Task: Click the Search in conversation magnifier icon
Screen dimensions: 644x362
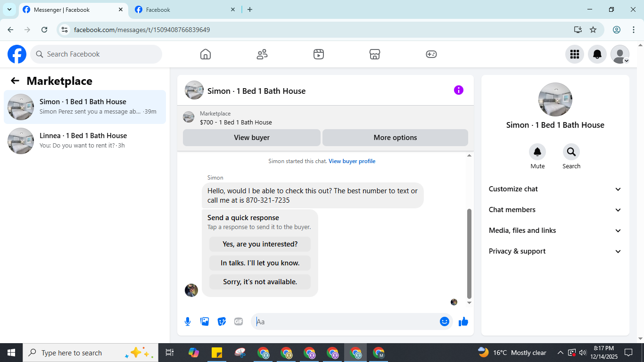Action: coord(571,152)
